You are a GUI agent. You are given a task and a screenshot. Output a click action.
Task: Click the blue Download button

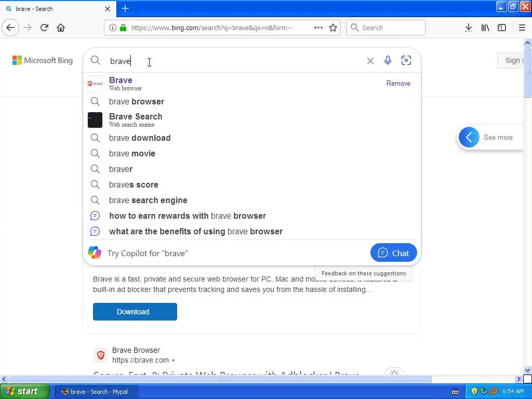[135, 312]
